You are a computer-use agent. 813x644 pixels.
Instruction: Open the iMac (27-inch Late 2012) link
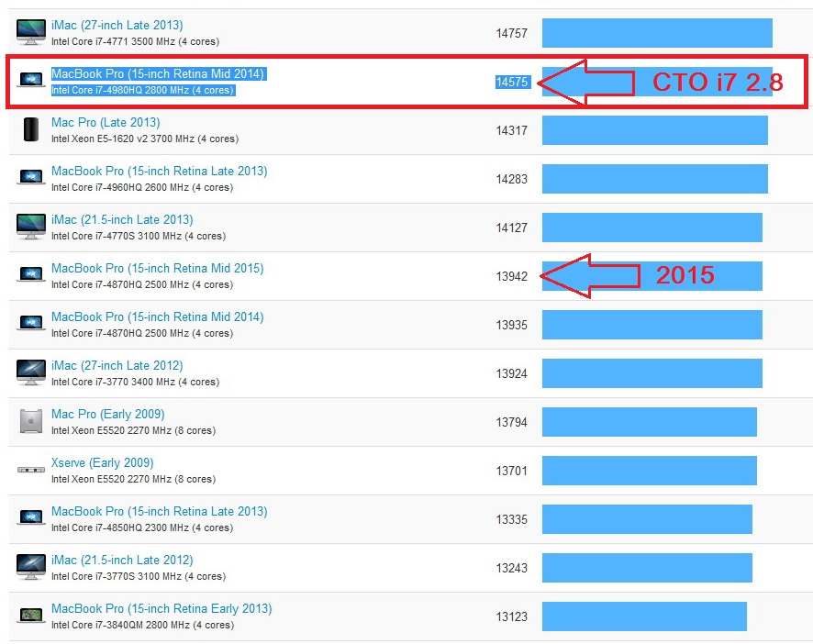tap(117, 365)
